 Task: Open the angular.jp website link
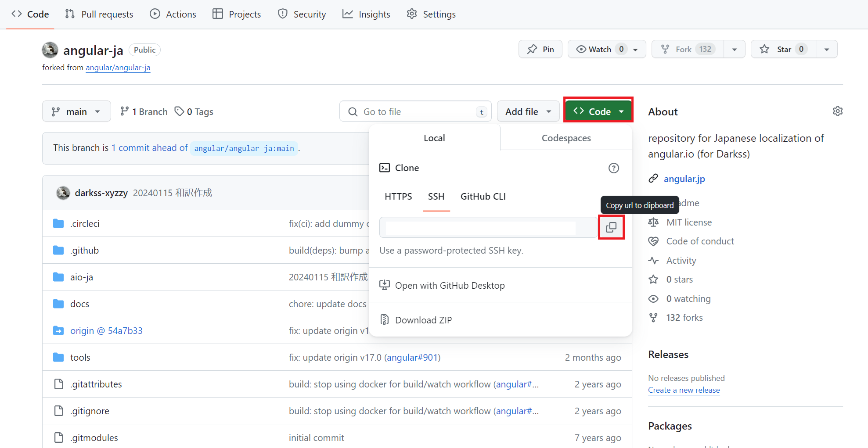tap(684, 179)
